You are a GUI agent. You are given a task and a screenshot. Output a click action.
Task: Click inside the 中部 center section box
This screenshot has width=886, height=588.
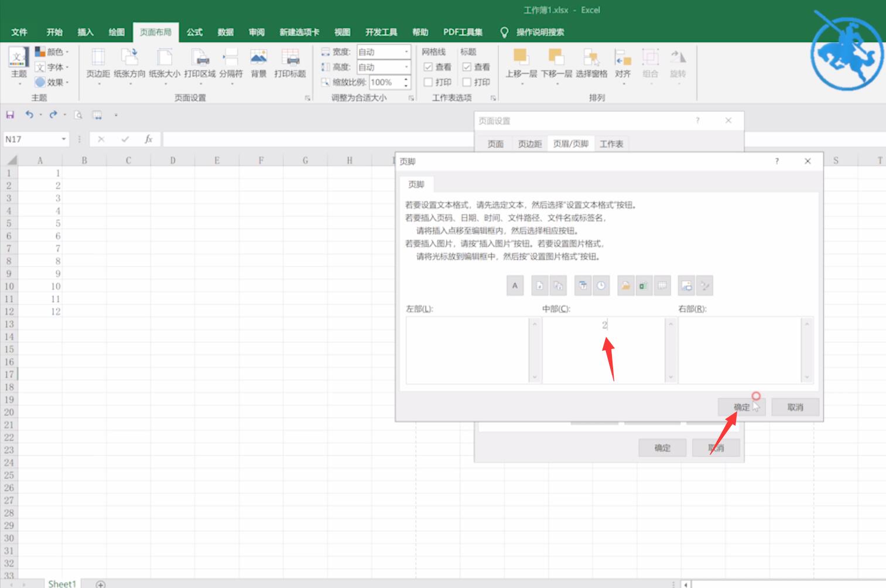click(x=604, y=350)
